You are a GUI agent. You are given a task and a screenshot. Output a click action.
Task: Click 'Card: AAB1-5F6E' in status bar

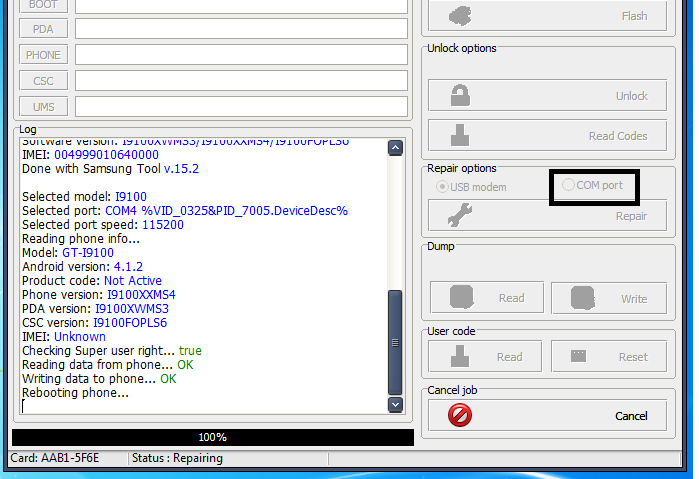pos(54,458)
